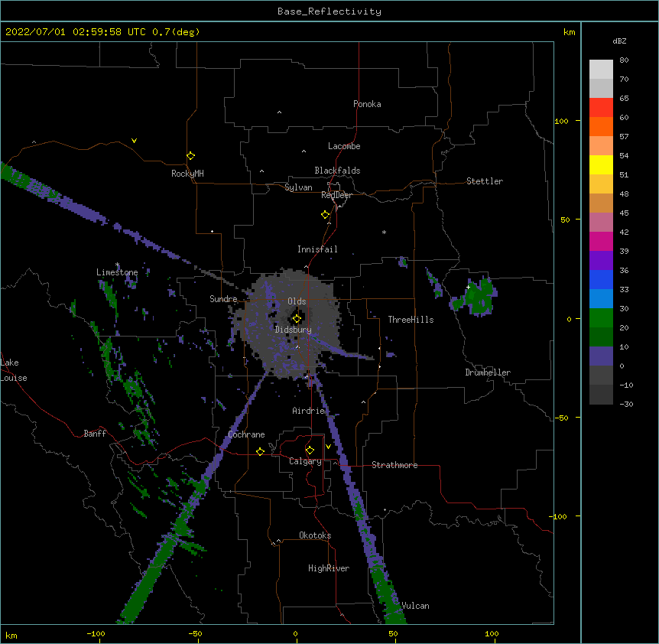Image resolution: width=659 pixels, height=644 pixels.
Task: Click the dBZ legend heading
Action: coord(619,41)
